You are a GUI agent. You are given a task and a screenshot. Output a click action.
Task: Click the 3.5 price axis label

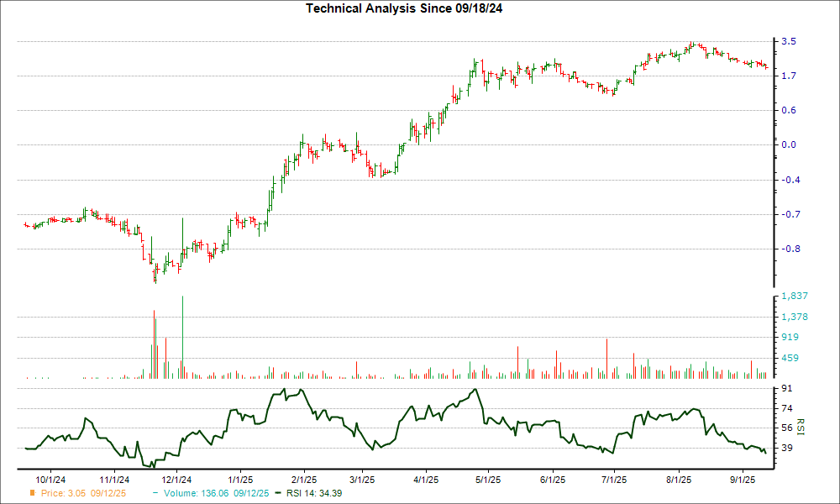pyautogui.click(x=789, y=41)
